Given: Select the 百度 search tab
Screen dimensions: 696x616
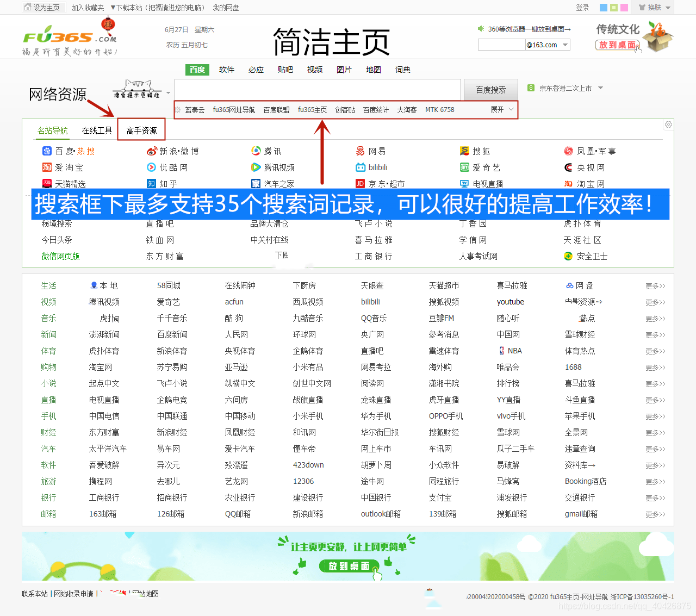Looking at the screenshot, I should [x=197, y=70].
